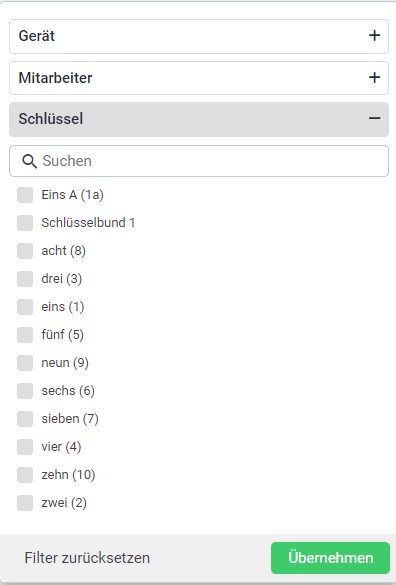The height and width of the screenshot is (585, 396).
Task: Expand the Gerät filter section
Action: tap(199, 36)
